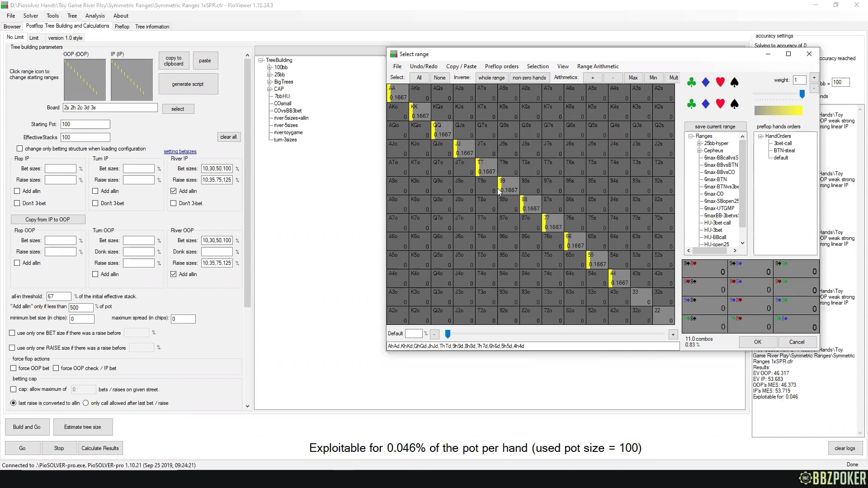Select only call allowed after last bet option
868x488 pixels.
click(85, 403)
